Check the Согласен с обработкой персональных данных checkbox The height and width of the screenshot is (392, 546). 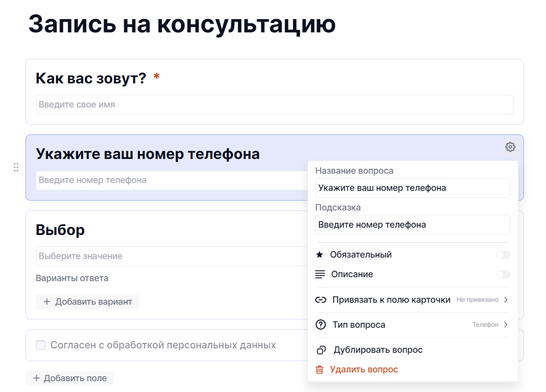(x=41, y=345)
